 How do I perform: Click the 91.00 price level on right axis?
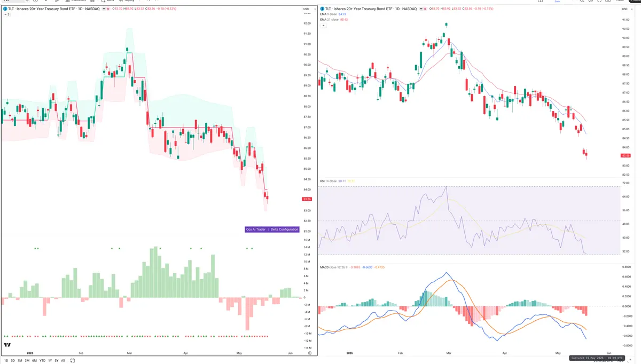tap(626, 20)
